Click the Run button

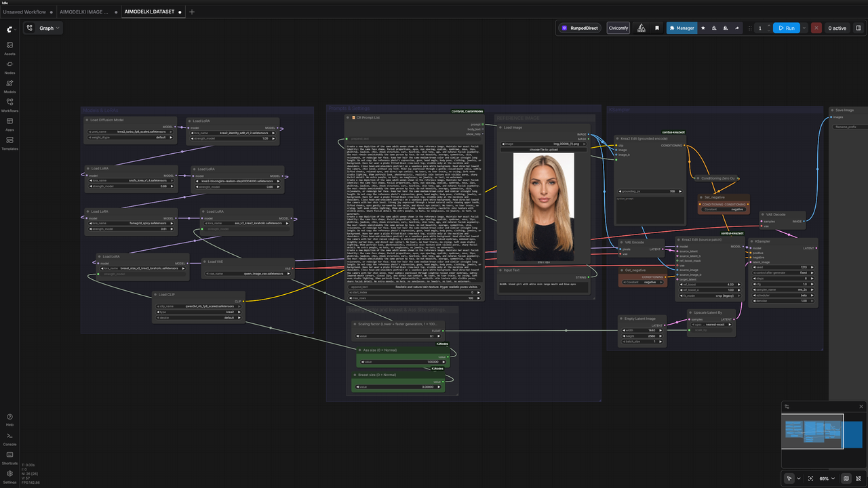[787, 28]
